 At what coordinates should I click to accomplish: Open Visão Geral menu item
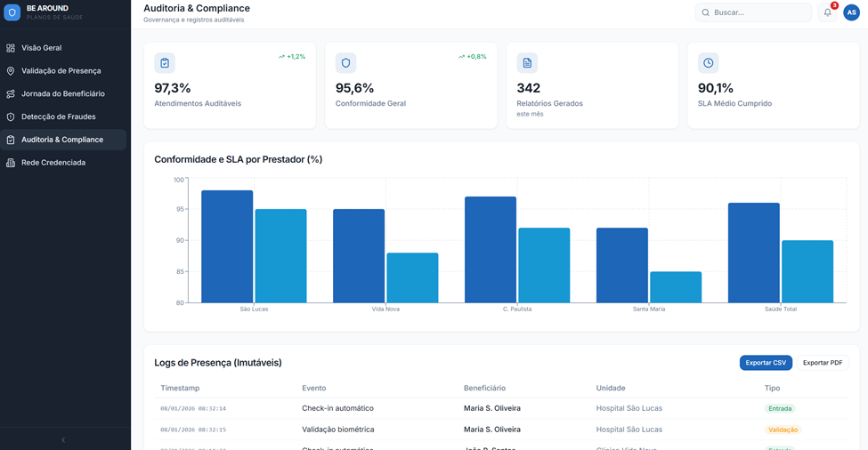(63, 48)
